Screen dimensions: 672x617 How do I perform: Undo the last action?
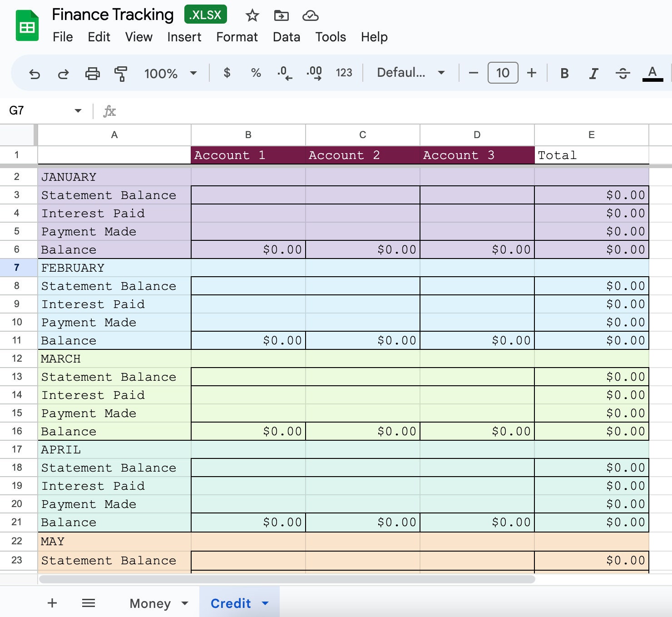pos(35,73)
